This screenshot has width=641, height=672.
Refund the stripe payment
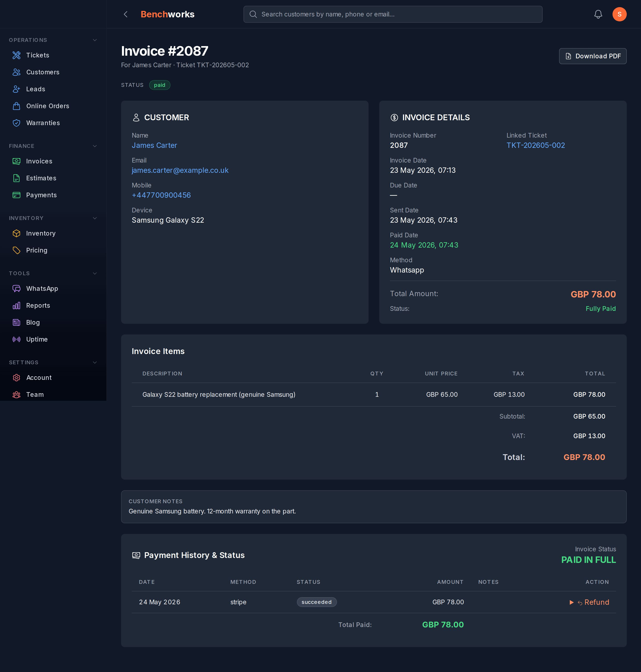coord(593,602)
